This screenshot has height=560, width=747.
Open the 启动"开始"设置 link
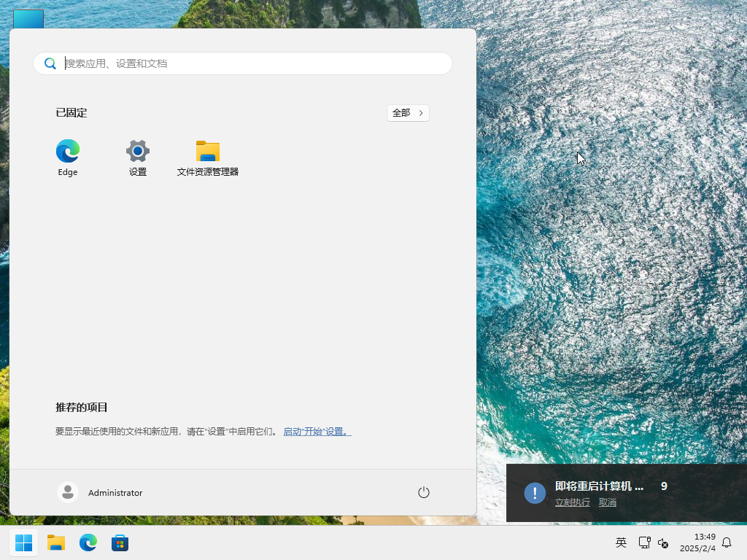317,432
